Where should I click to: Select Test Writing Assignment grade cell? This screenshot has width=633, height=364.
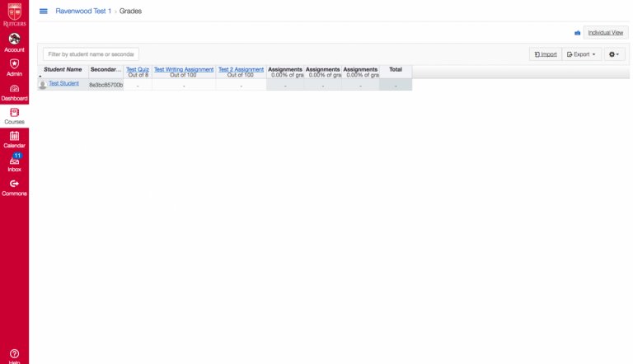click(184, 85)
